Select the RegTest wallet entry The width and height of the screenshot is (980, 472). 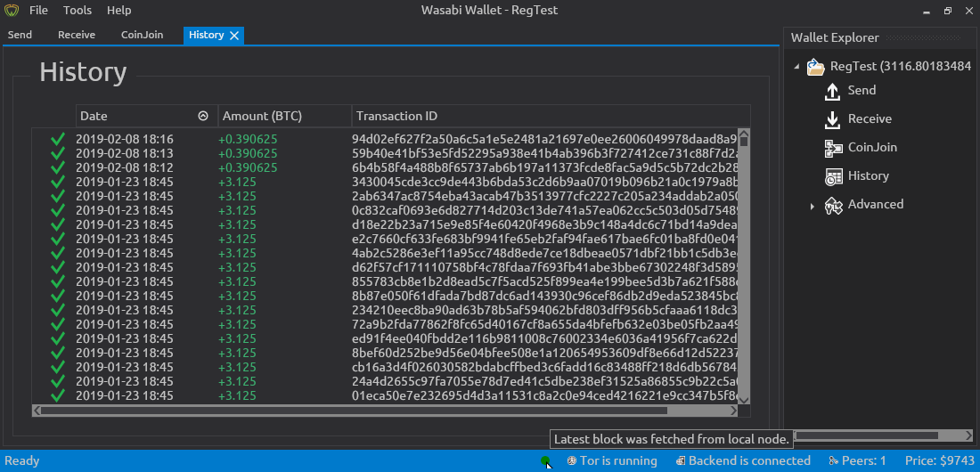900,66
